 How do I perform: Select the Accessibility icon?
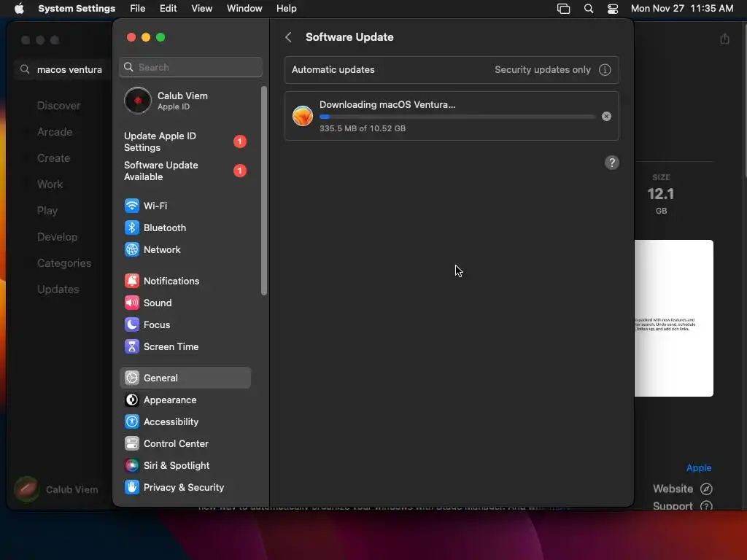(131, 422)
